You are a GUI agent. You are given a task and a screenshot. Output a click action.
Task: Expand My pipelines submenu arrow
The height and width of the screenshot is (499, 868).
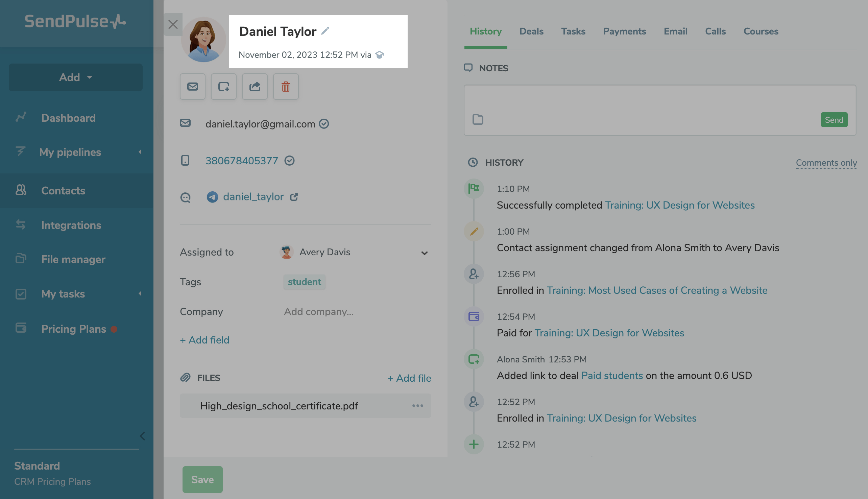click(x=140, y=152)
